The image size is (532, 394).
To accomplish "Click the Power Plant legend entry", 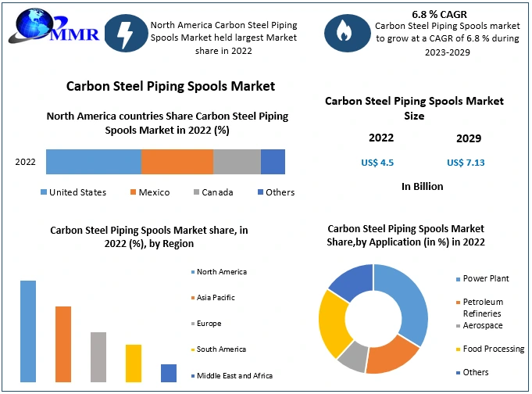I will click(x=486, y=278).
